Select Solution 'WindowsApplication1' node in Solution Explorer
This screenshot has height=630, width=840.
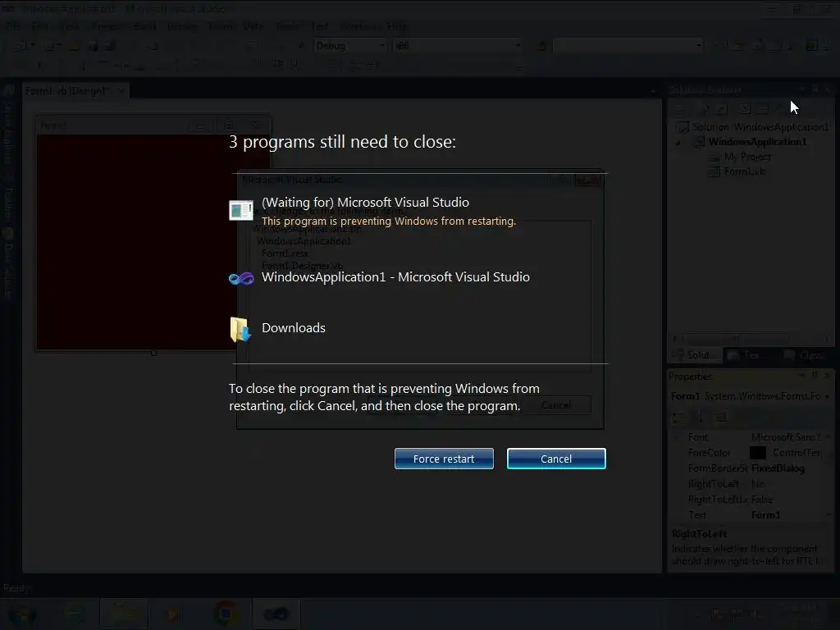click(760, 127)
